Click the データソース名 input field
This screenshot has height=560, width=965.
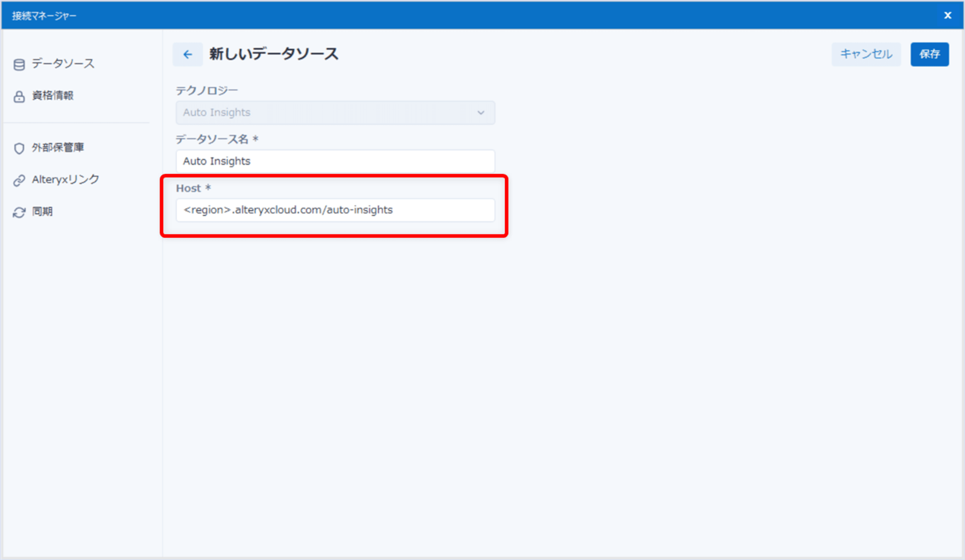[335, 161]
